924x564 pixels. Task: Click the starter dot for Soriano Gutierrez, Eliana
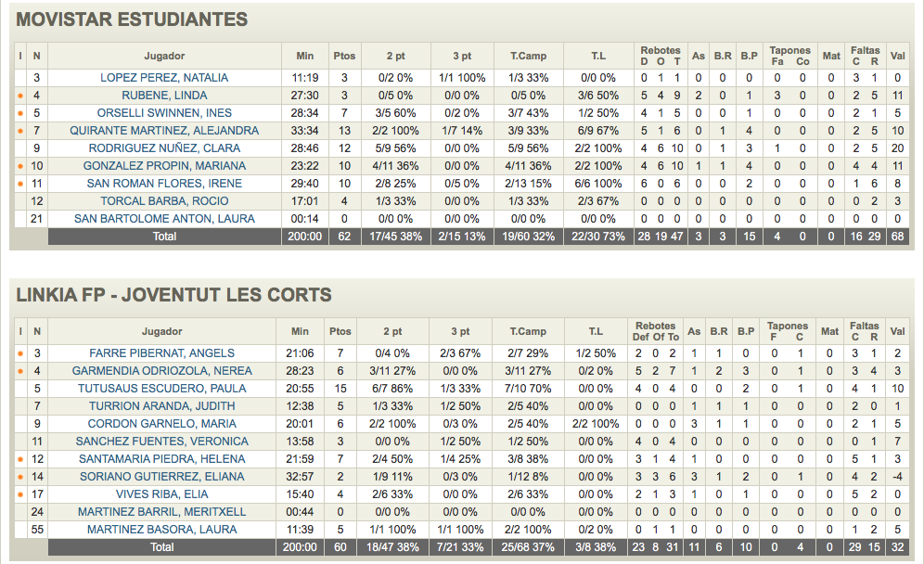20,477
